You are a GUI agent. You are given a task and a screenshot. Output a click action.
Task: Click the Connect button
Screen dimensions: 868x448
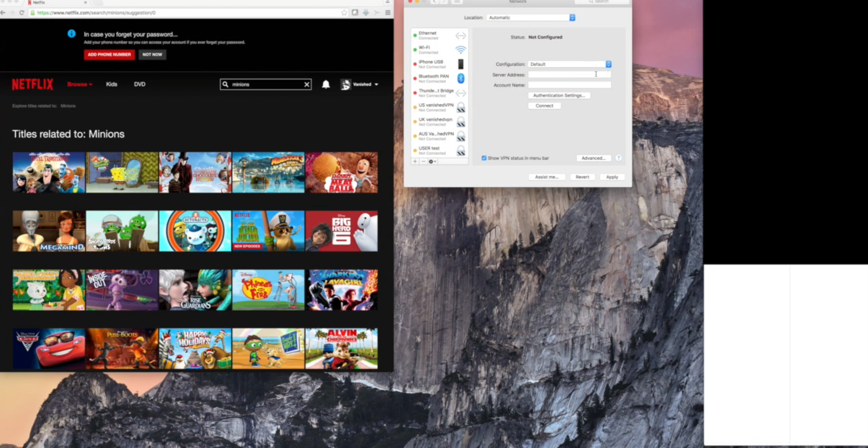[544, 106]
